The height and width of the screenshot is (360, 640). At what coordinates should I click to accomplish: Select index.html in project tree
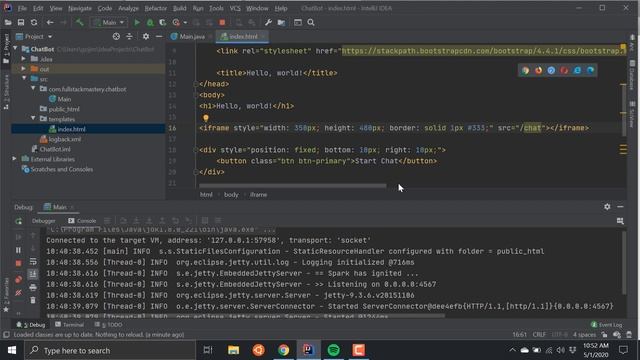click(x=71, y=129)
